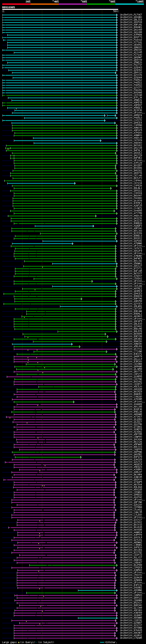Click the UniRef100_Q41729 label
The width and height of the screenshot is (146, 644).
(x=131, y=156)
